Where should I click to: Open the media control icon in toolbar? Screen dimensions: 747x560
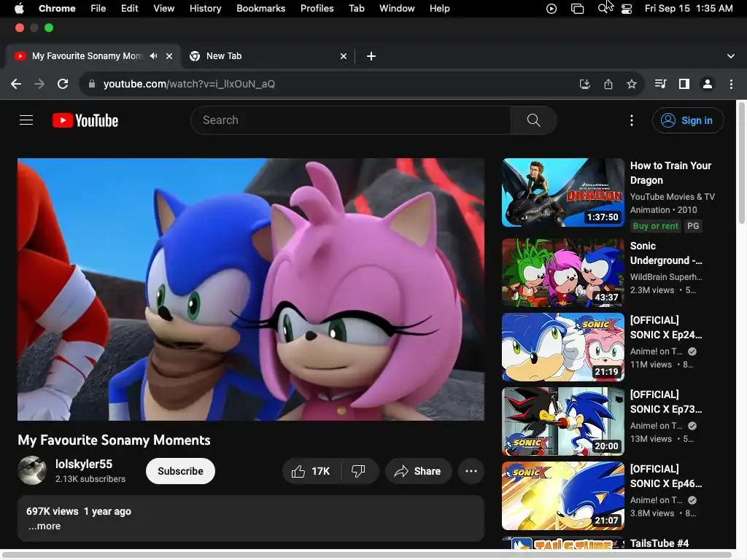pos(660,84)
